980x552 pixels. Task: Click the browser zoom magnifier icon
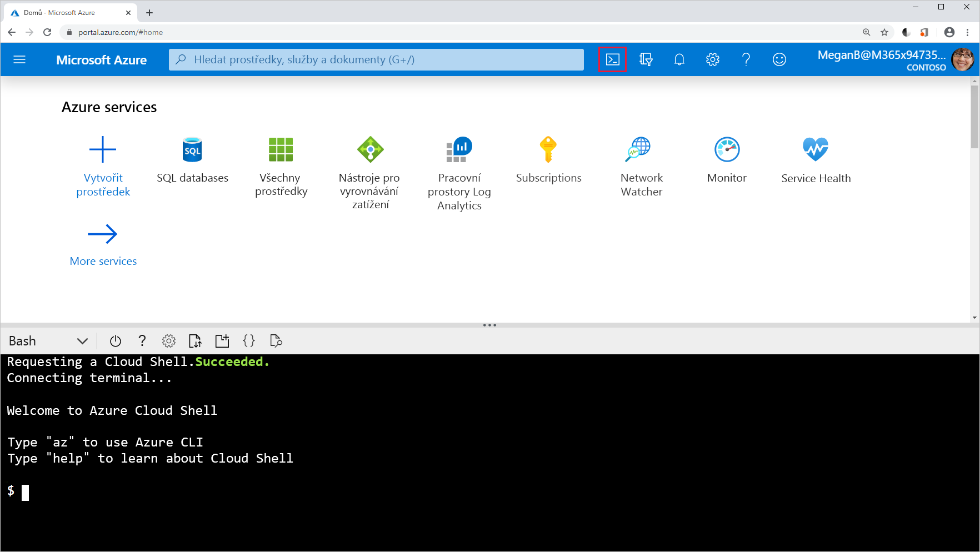(867, 32)
